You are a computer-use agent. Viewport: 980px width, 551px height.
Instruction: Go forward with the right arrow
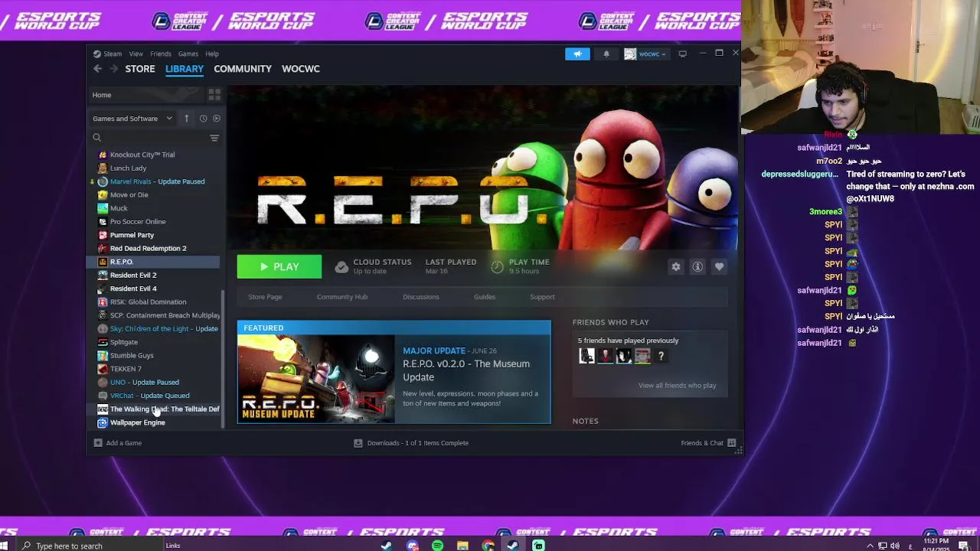point(113,69)
